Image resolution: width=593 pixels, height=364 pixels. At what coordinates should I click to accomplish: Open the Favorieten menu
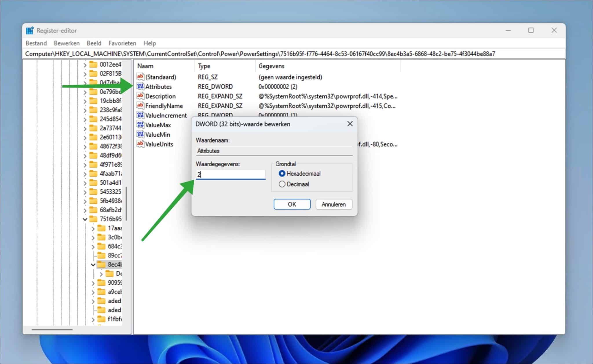122,43
